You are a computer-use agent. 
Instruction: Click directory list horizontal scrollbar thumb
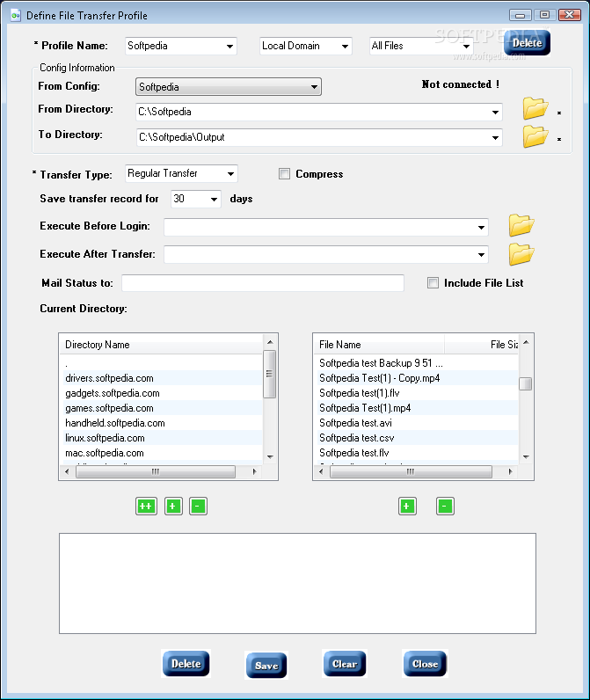pyautogui.click(x=156, y=471)
